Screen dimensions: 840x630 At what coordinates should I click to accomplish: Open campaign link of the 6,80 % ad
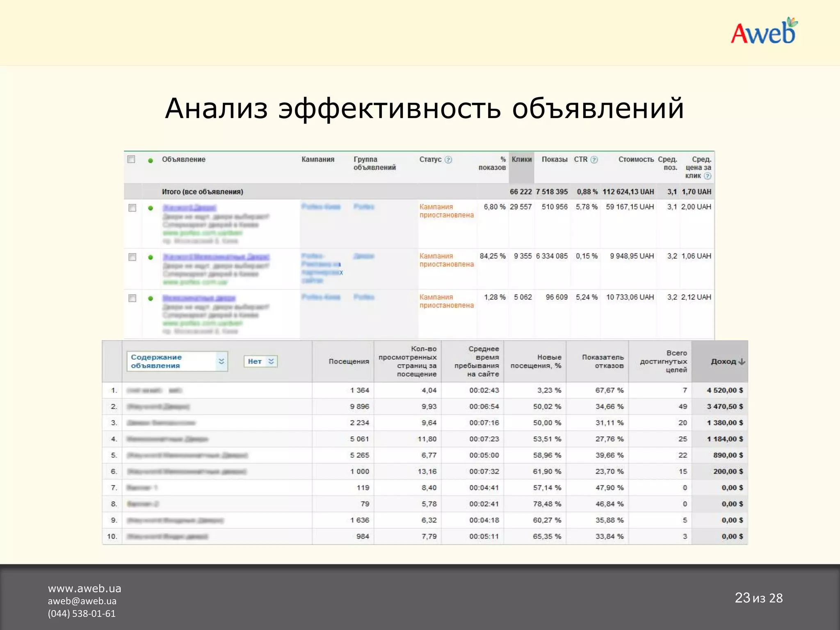pos(321,207)
